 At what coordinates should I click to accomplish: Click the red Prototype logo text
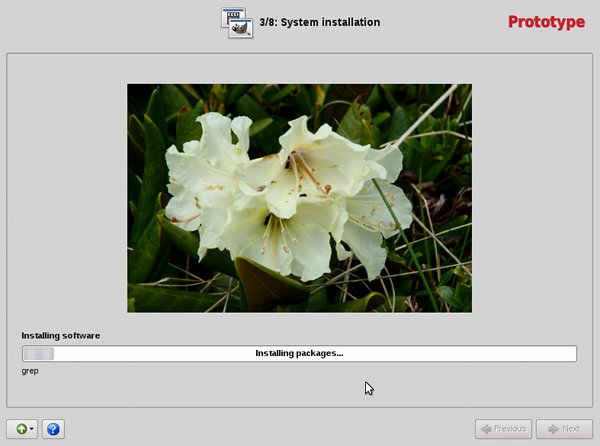click(x=546, y=22)
